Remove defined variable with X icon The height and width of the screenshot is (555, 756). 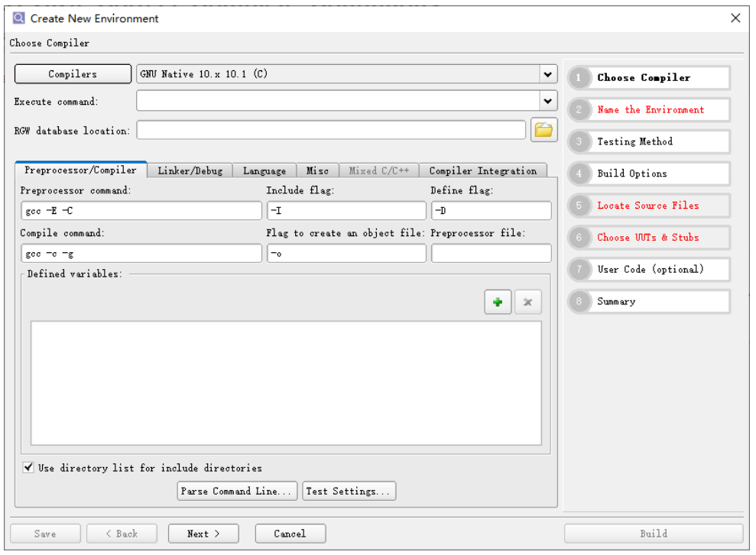click(x=527, y=302)
